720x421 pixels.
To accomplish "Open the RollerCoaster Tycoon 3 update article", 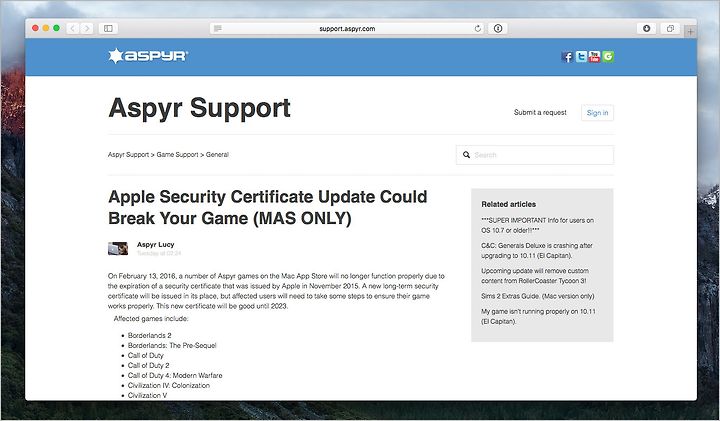I will pyautogui.click(x=535, y=275).
